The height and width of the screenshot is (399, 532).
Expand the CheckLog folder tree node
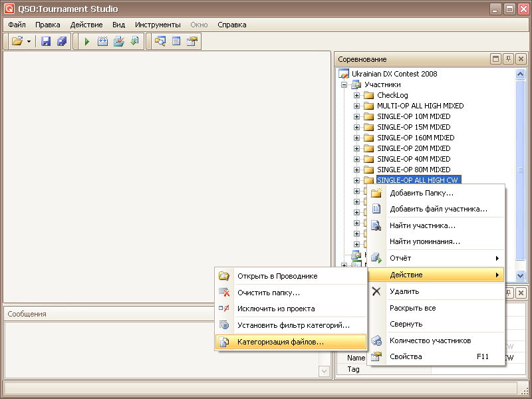pos(357,95)
